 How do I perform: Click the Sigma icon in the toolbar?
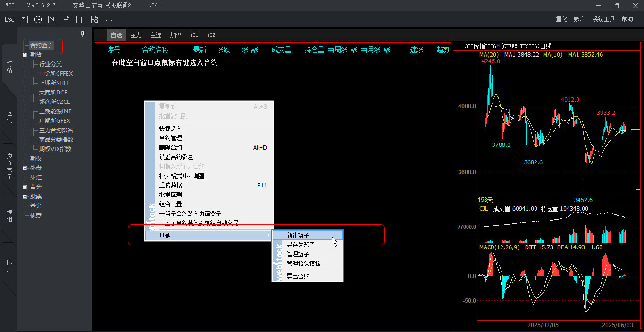[24, 19]
